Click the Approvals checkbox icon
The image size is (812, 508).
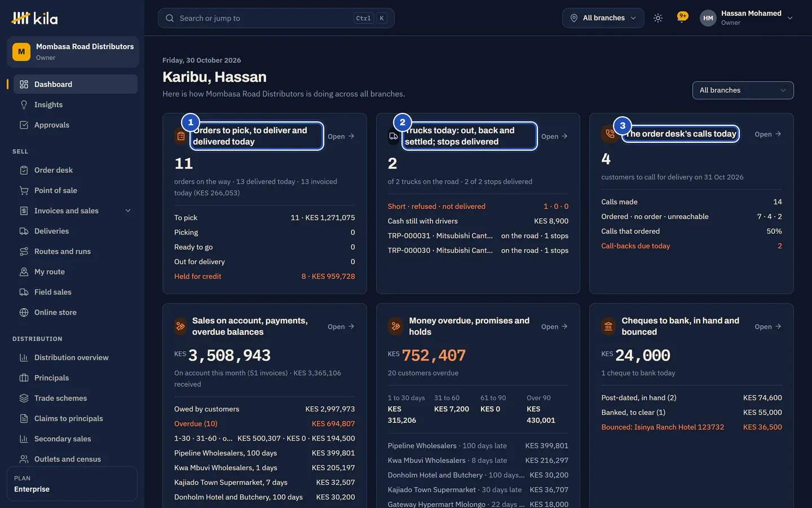(24, 125)
